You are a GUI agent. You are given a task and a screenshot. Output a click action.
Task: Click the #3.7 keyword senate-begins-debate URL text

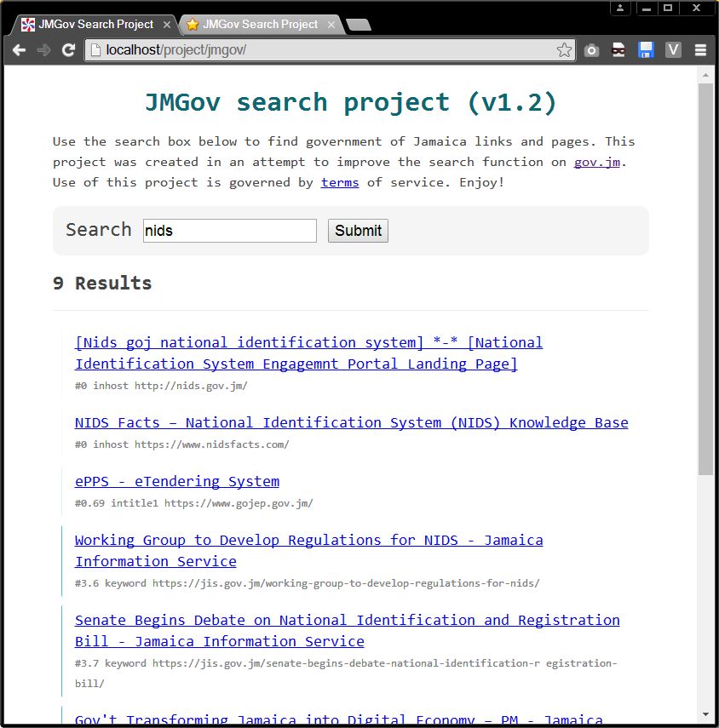[x=346, y=674]
